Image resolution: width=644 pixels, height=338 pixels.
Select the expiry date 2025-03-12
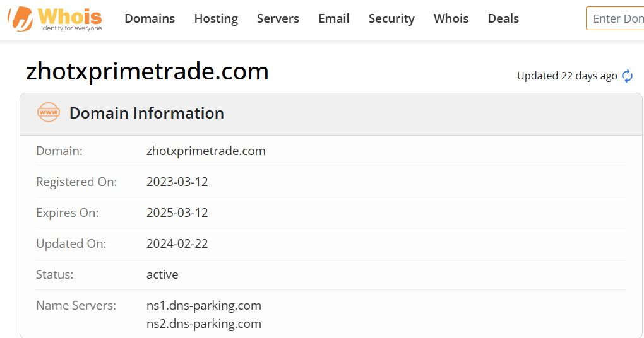pyautogui.click(x=177, y=213)
